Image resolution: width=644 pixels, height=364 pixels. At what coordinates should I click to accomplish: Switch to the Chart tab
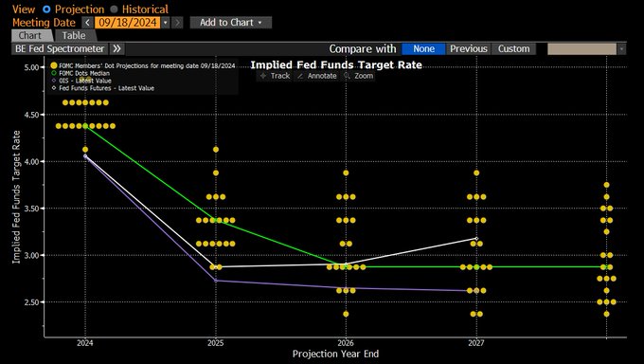point(30,35)
